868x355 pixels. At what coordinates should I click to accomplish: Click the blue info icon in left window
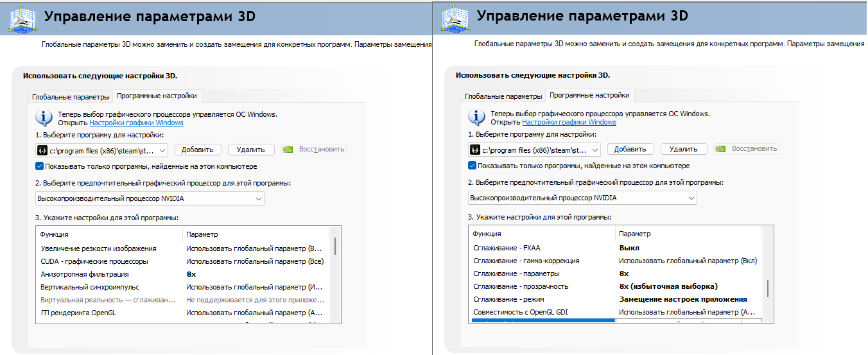click(44, 117)
